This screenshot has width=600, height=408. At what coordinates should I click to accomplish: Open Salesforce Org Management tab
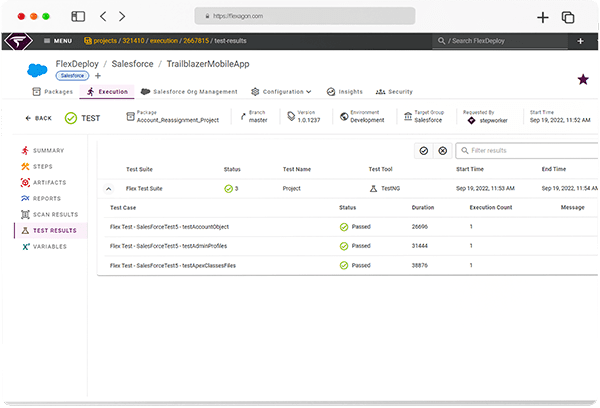point(189,92)
